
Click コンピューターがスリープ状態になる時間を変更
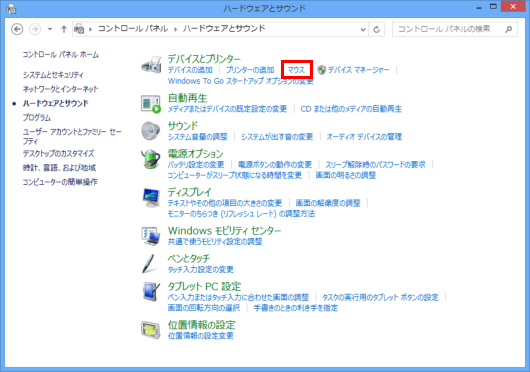235,175
